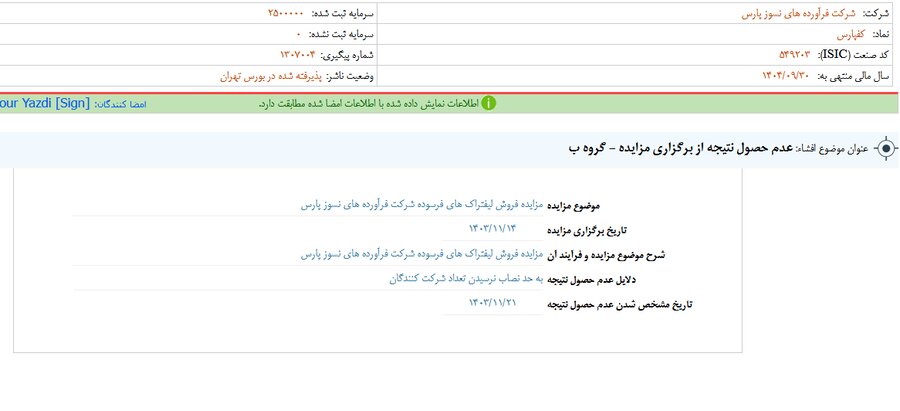Click the 'موضوع مزایده' field label
The height and width of the screenshot is (411, 900).
pos(573,206)
